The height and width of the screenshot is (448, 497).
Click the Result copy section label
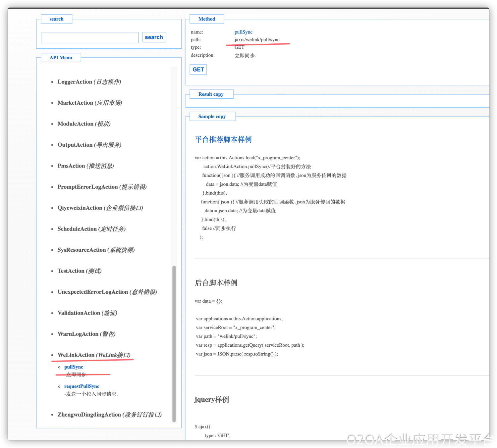tap(211, 94)
